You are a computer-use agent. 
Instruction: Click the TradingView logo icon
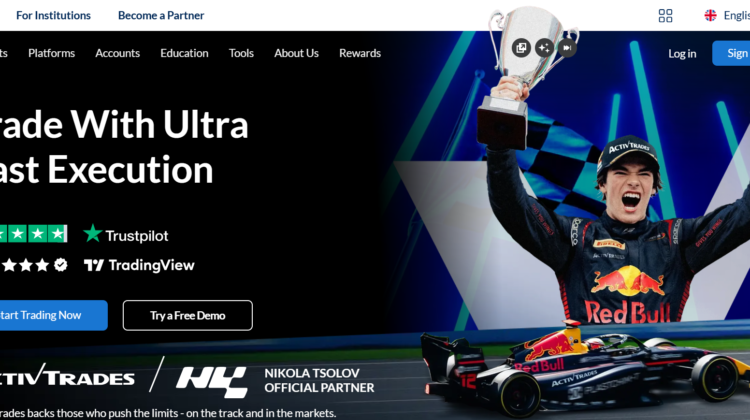click(94, 265)
